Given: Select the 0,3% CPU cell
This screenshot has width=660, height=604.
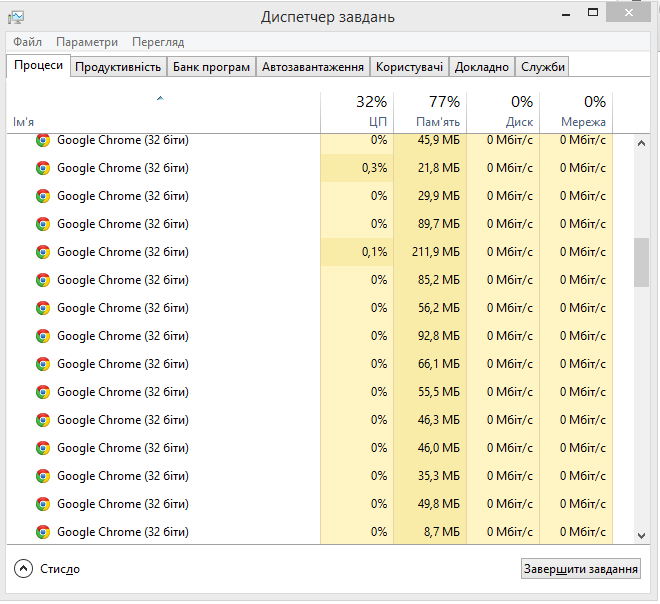Looking at the screenshot, I should pyautogui.click(x=357, y=168).
